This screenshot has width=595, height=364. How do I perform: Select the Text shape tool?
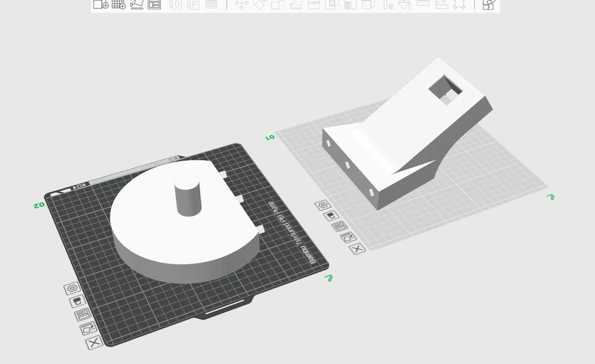tap(388, 4)
